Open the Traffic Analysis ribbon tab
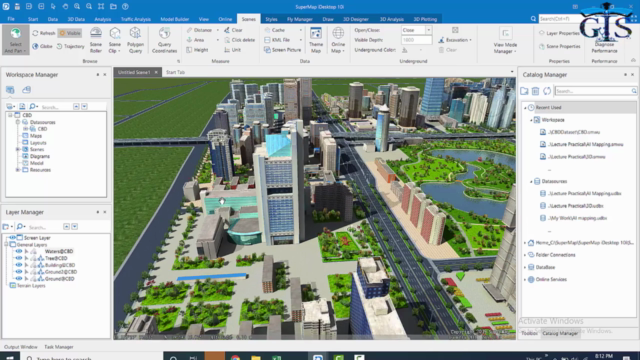Viewport: 640px width, 360px height. coord(136,19)
